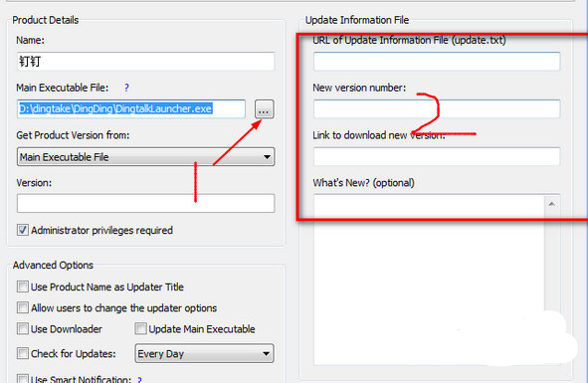Click the Advanced Options group label
Image resolution: width=588 pixels, height=383 pixels.
point(53,266)
